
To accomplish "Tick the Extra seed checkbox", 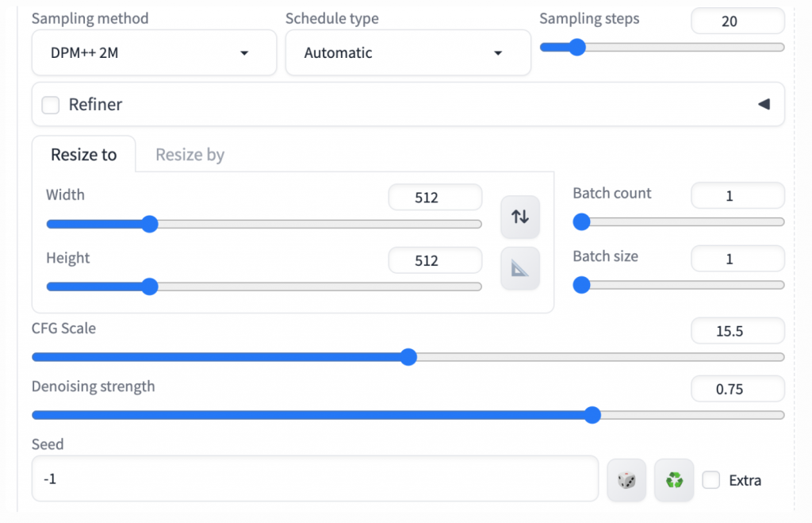I will point(711,480).
